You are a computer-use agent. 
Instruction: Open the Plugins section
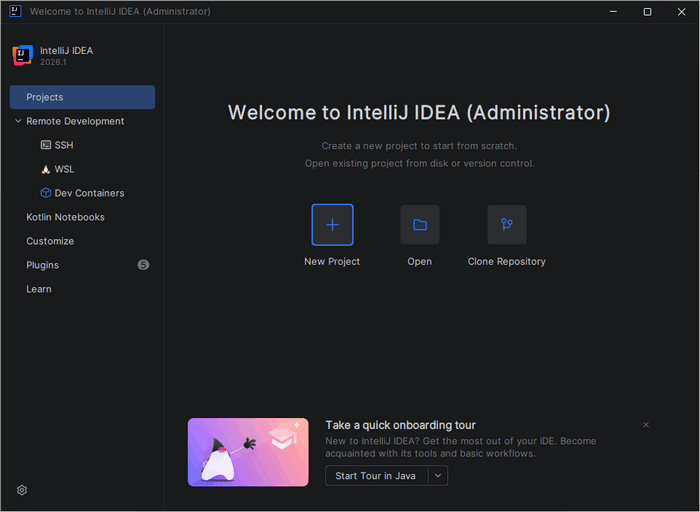(x=42, y=265)
